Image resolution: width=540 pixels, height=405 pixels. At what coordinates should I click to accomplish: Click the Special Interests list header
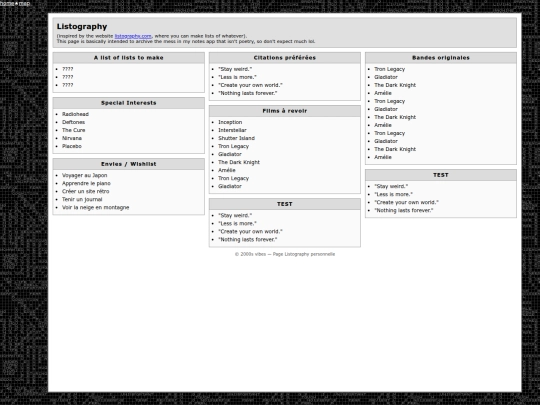(x=128, y=103)
